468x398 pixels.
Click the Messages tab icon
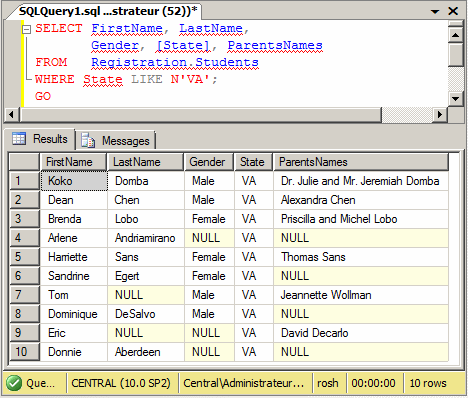click(88, 140)
